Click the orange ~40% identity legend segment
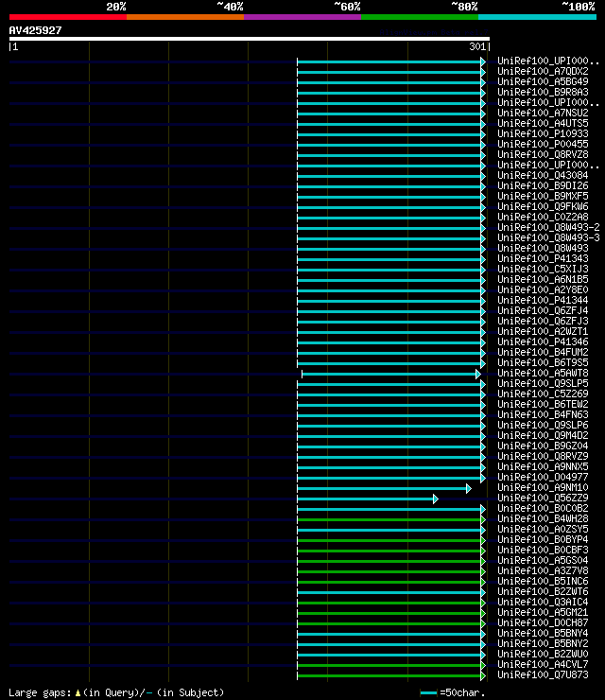The width and height of the screenshot is (605, 700). tap(185, 17)
